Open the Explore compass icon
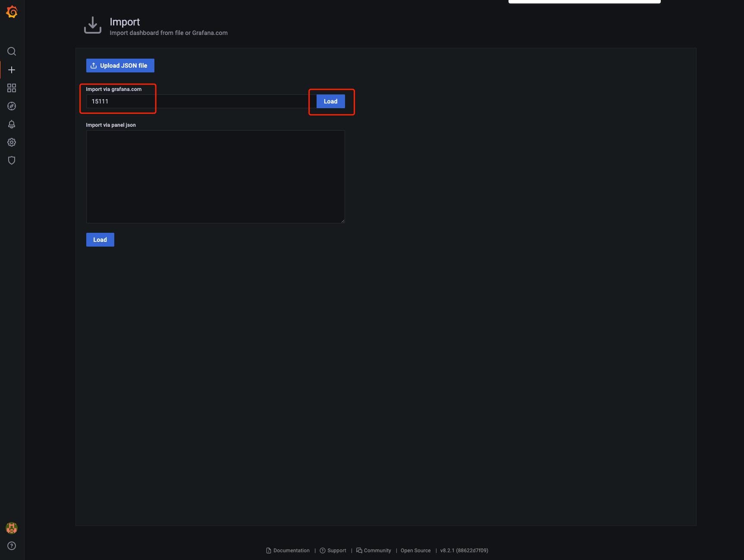The width and height of the screenshot is (744, 560). tap(12, 106)
